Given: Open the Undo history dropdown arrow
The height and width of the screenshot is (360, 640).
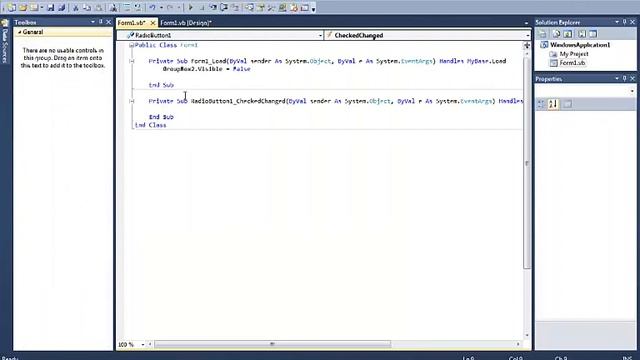Looking at the screenshot, I should click(161, 8).
